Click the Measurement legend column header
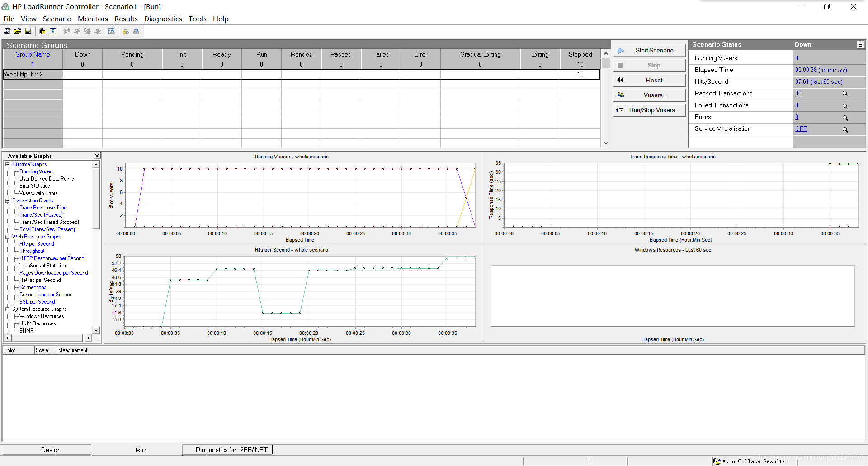 461,350
